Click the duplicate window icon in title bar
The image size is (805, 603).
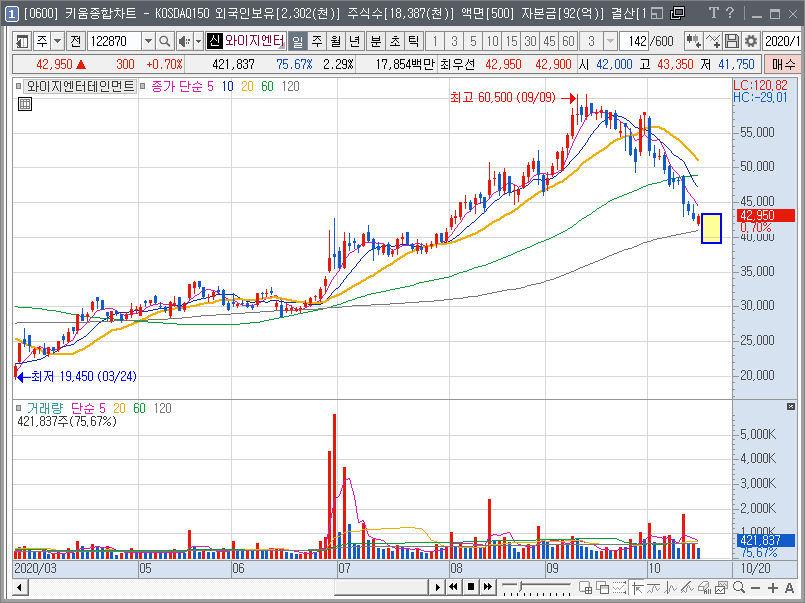678,13
